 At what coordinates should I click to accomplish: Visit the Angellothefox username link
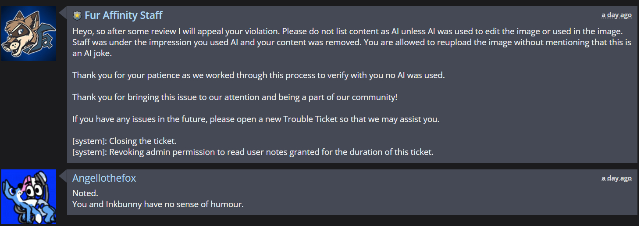click(x=104, y=178)
